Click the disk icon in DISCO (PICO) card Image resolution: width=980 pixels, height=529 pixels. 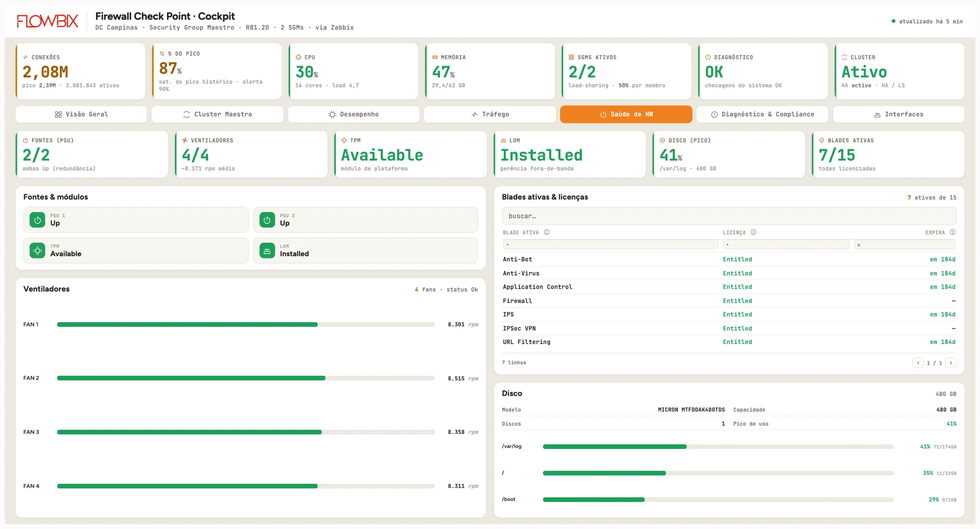click(662, 140)
